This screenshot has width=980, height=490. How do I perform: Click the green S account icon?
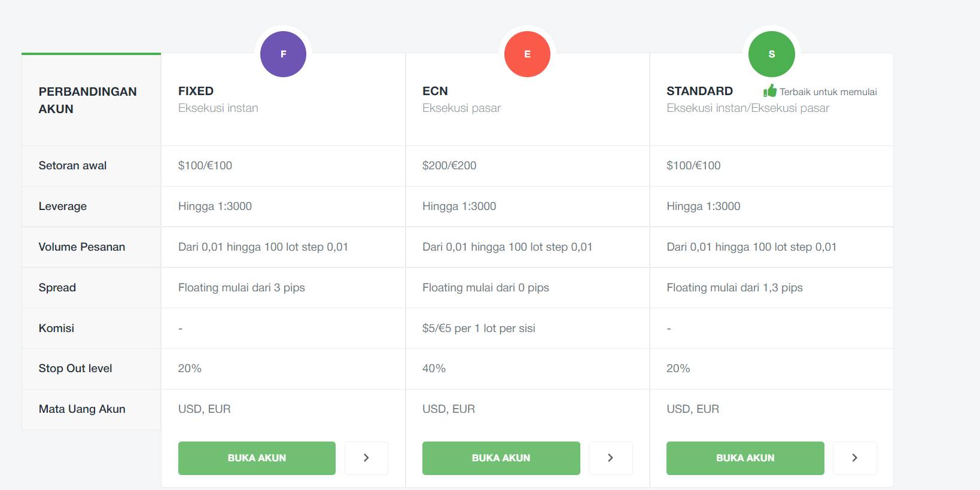tap(771, 54)
